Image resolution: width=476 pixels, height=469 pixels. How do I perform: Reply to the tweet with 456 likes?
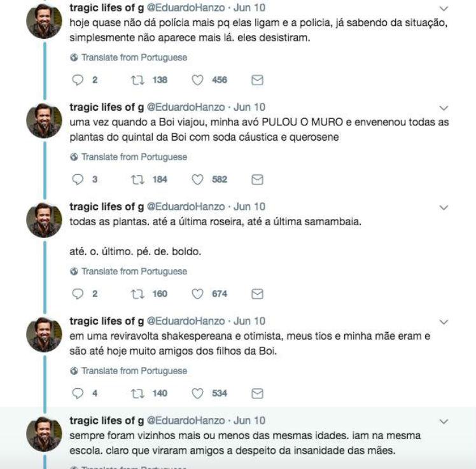78,80
